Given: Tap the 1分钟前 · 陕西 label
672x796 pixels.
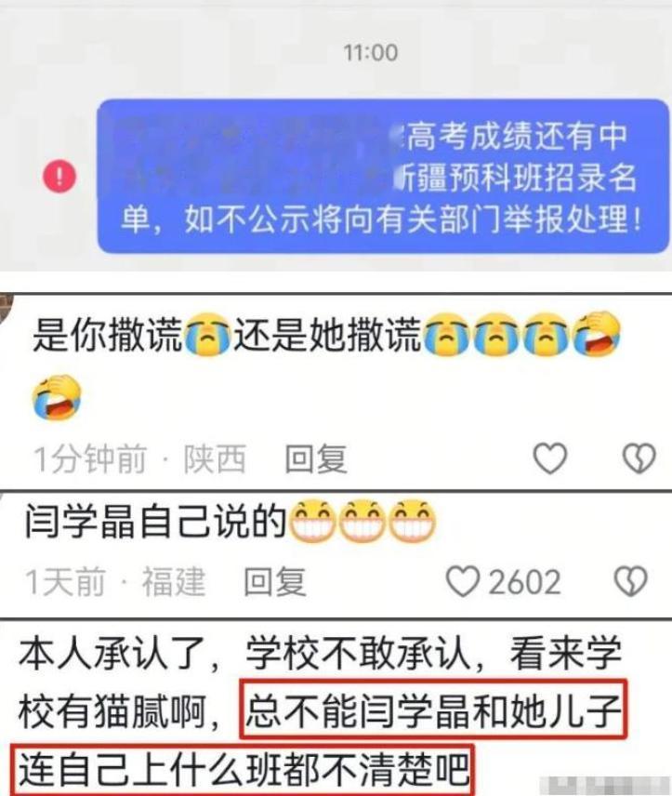Looking at the screenshot, I should click(140, 459).
